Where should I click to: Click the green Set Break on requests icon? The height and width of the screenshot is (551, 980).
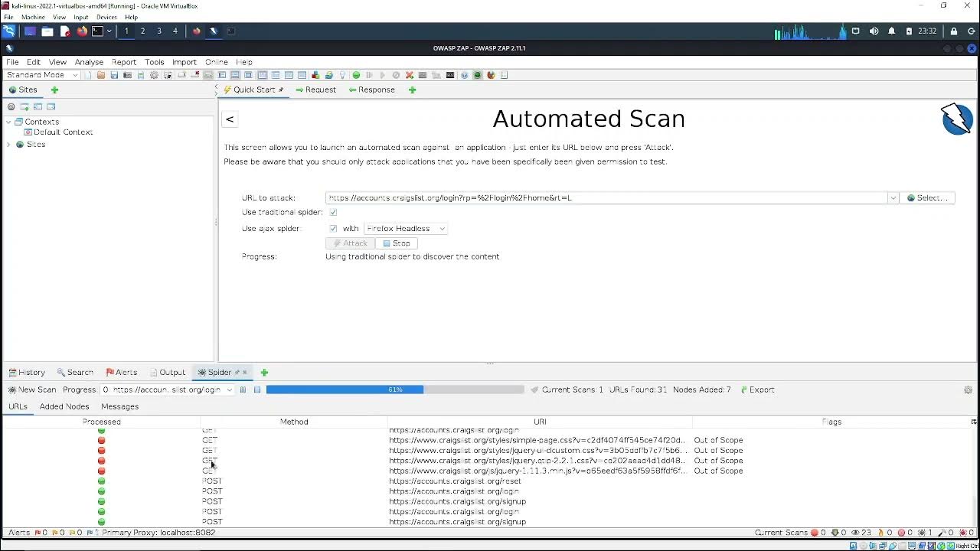(356, 75)
